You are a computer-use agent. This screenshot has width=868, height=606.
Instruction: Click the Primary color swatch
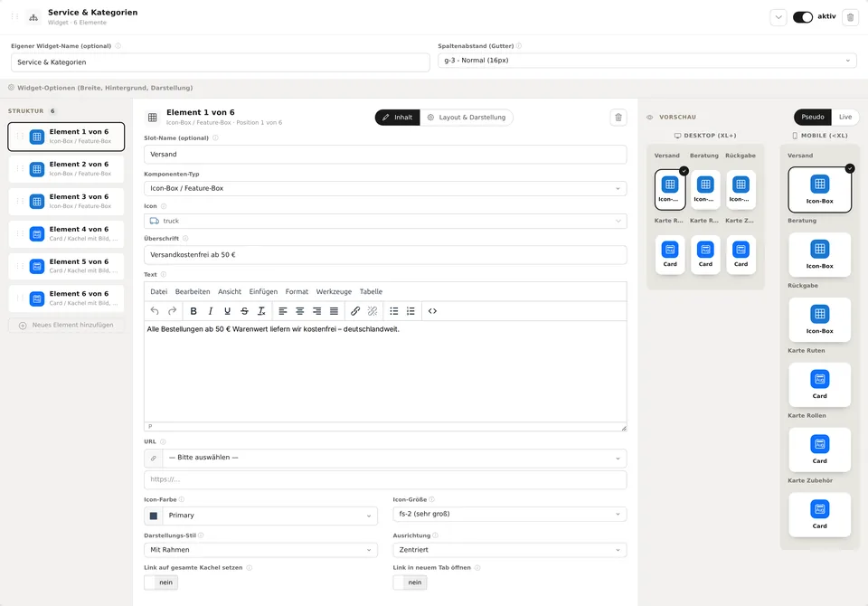coord(154,516)
